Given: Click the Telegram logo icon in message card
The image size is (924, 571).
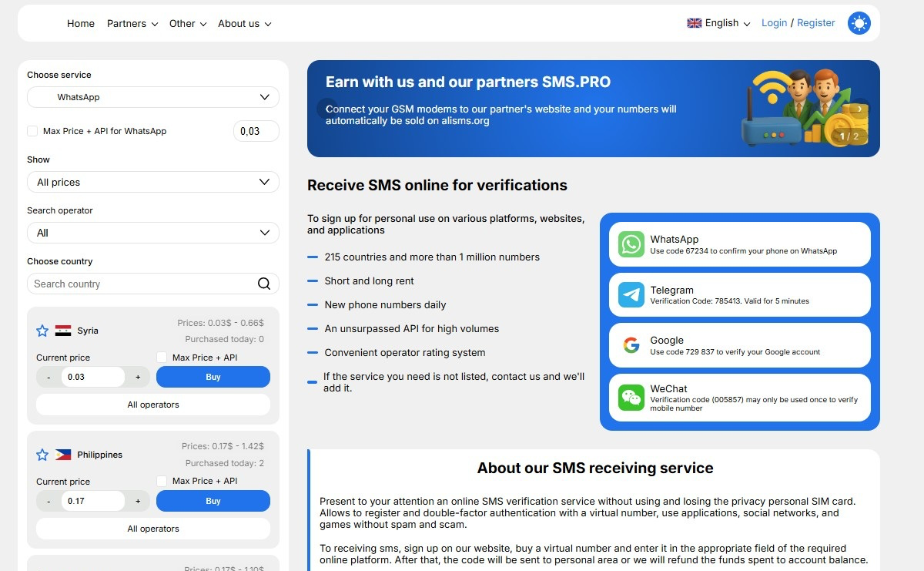Looking at the screenshot, I should point(631,294).
